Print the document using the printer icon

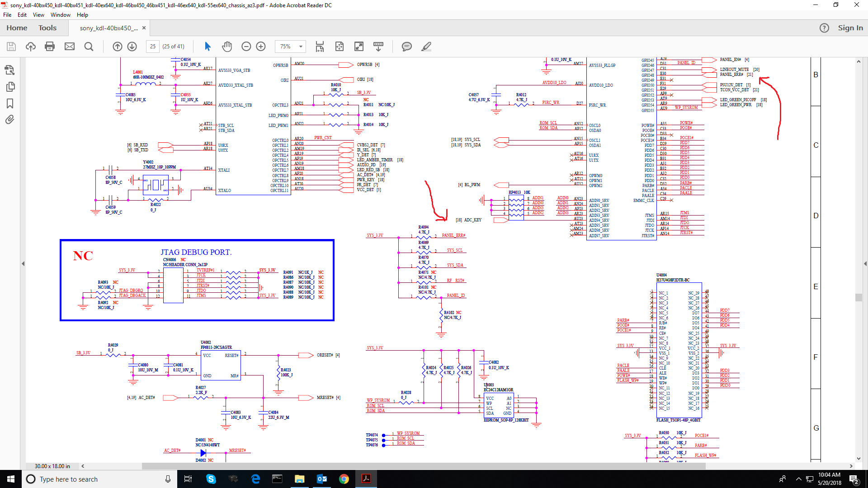[x=50, y=47]
